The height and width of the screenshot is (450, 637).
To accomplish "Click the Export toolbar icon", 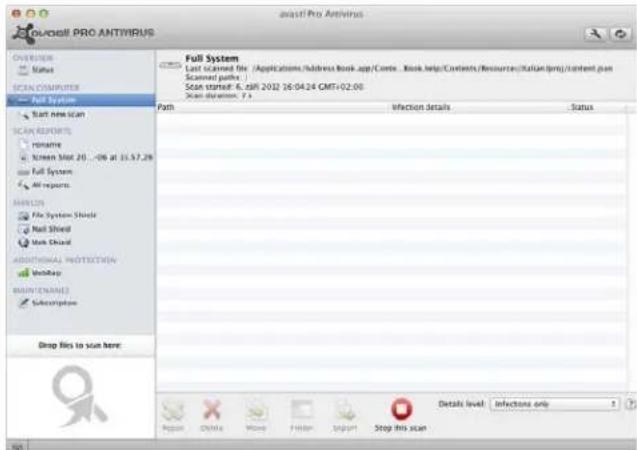I will 345,415.
